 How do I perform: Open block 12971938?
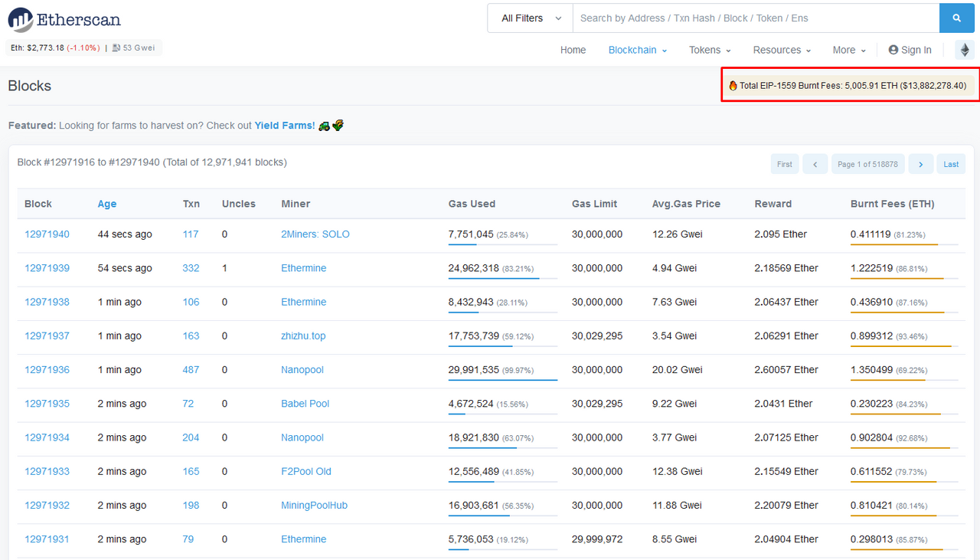(x=47, y=302)
